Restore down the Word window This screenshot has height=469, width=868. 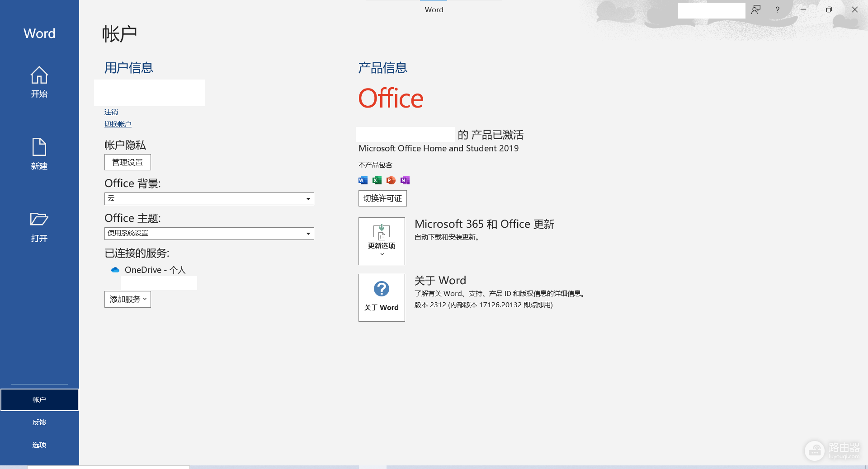[x=829, y=9]
